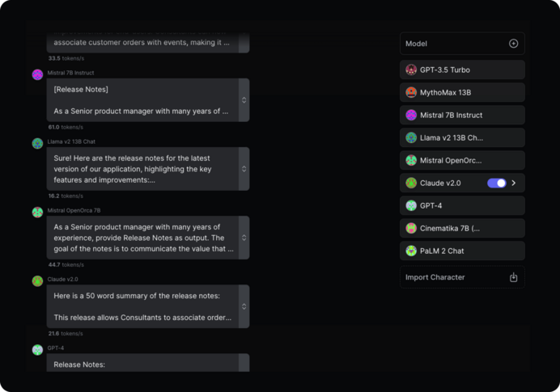560x392 pixels.
Task: Click the 21.6 tokens/s text
Action: coord(66,334)
